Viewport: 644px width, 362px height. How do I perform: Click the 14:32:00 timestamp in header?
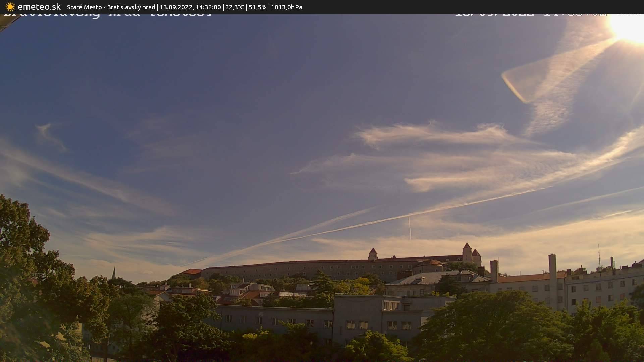208,7
